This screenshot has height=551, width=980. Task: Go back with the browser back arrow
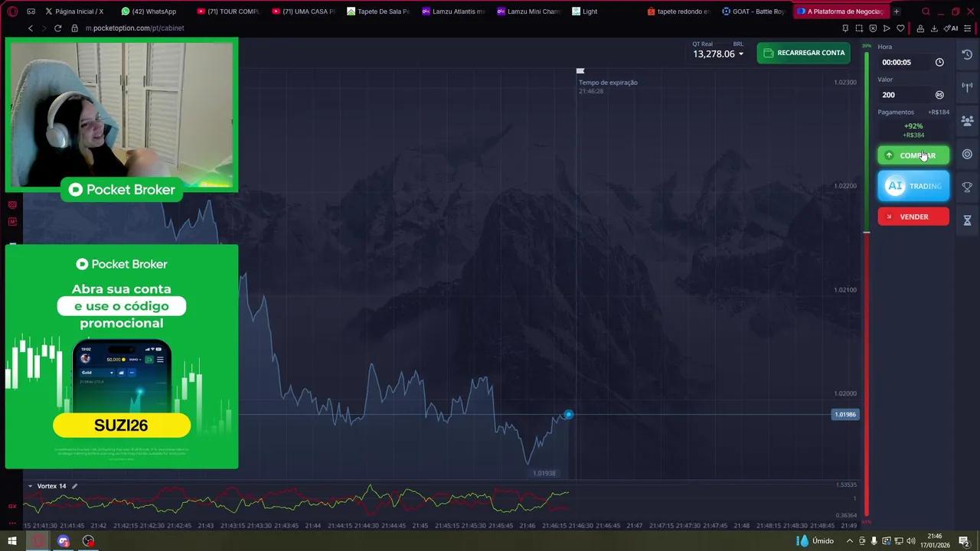(31, 28)
